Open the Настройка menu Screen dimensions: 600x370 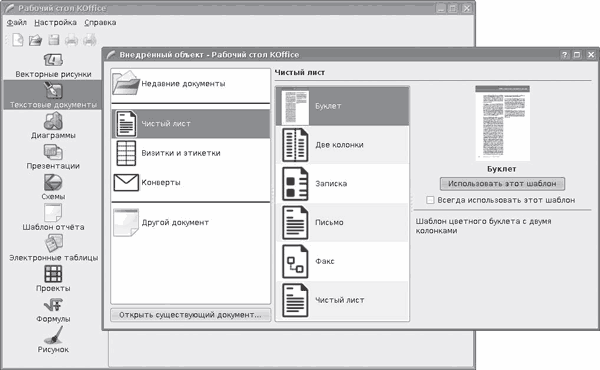click(x=55, y=23)
